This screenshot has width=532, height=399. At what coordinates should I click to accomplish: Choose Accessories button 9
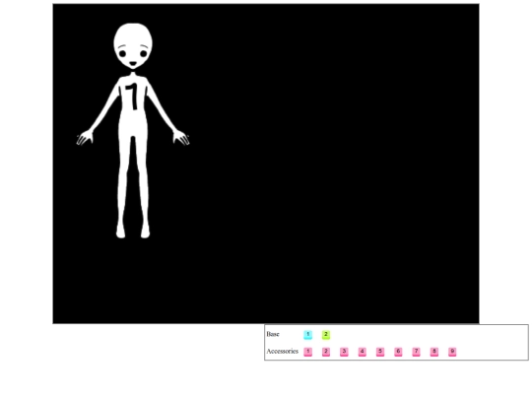point(452,352)
